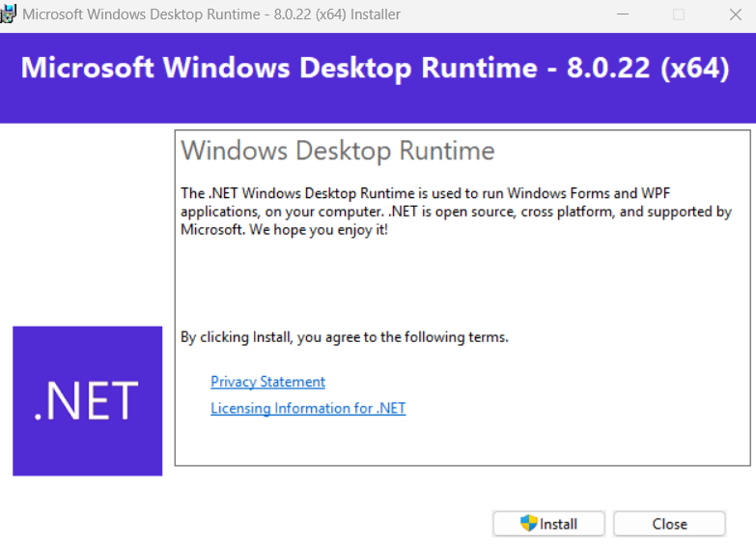Minimize the installer window
Screen dimensions: 756x546
point(623,14)
